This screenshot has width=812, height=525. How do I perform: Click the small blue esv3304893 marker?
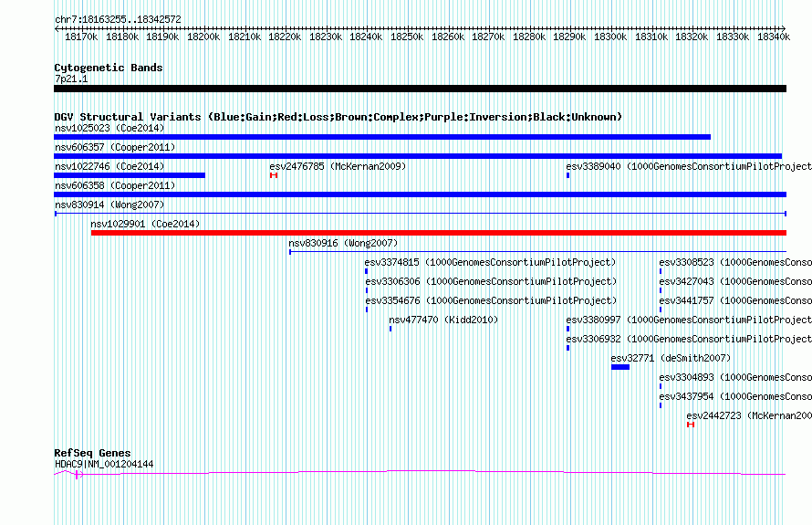pyautogui.click(x=661, y=386)
